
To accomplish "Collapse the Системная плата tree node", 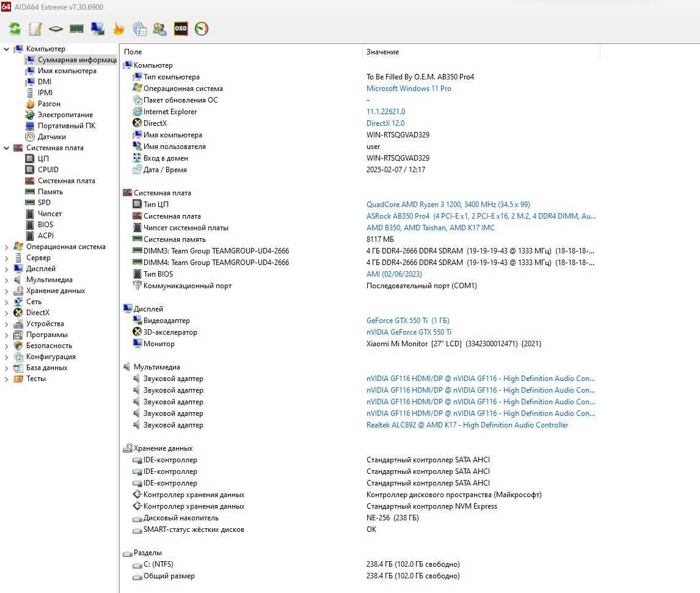I will pos(6,148).
